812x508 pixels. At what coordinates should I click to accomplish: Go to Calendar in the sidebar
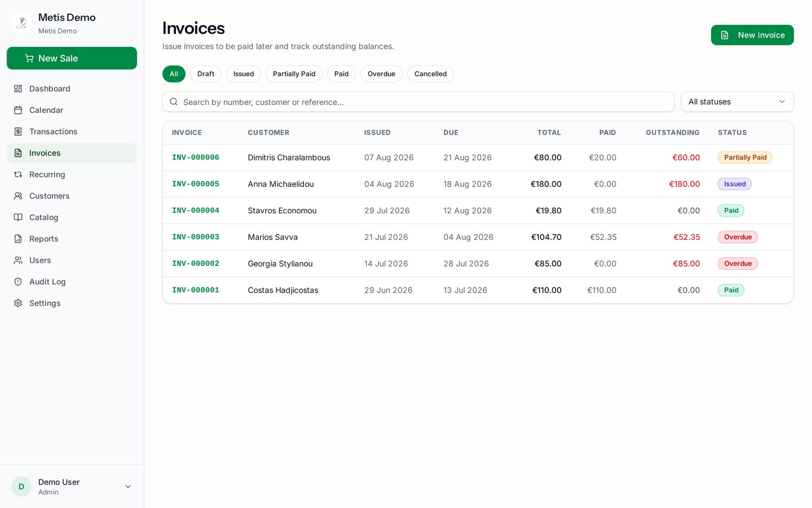click(x=72, y=110)
